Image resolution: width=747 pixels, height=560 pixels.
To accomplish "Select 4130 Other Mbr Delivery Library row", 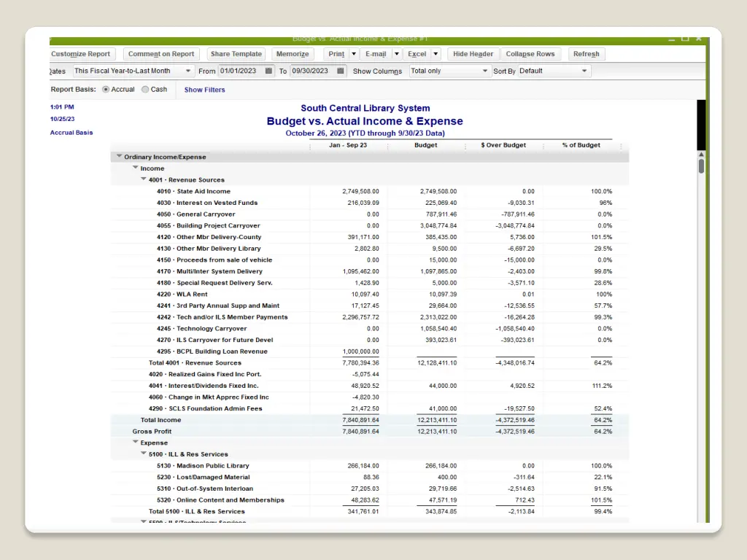I will pos(370,248).
